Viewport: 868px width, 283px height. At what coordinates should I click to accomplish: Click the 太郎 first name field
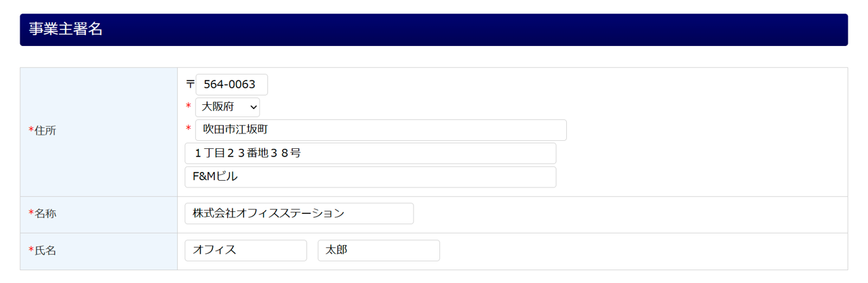378,251
